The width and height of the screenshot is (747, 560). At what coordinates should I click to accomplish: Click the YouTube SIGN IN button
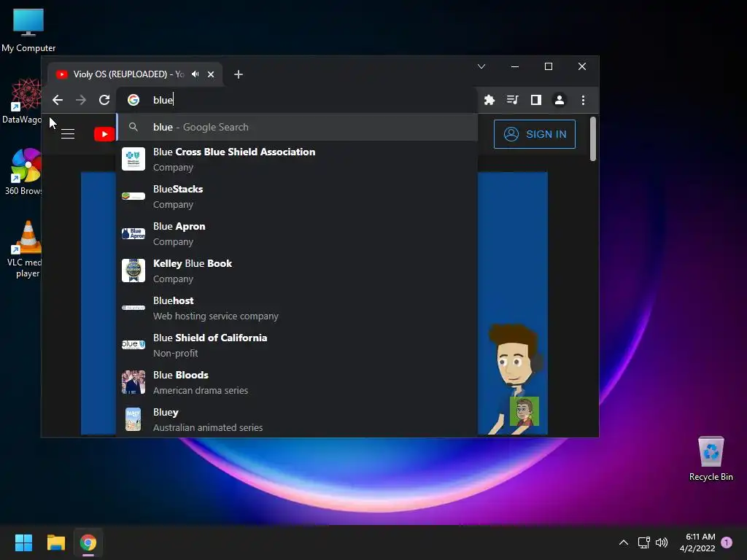(535, 134)
